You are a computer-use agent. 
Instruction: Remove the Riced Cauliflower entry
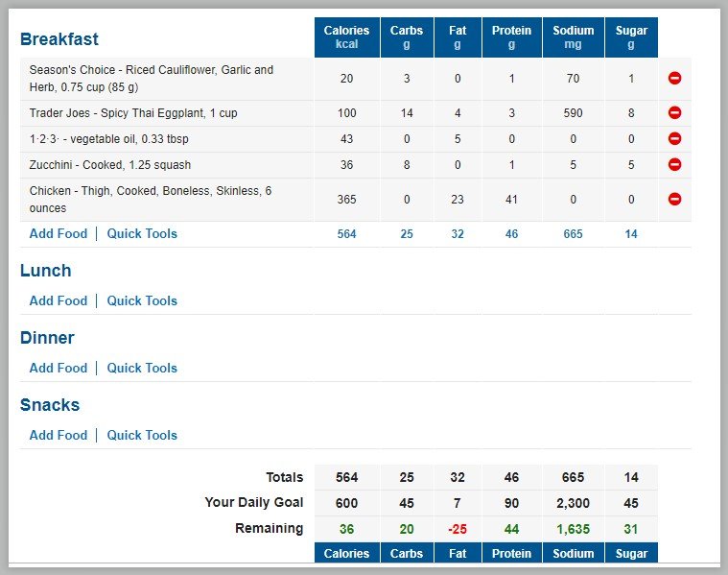674,78
